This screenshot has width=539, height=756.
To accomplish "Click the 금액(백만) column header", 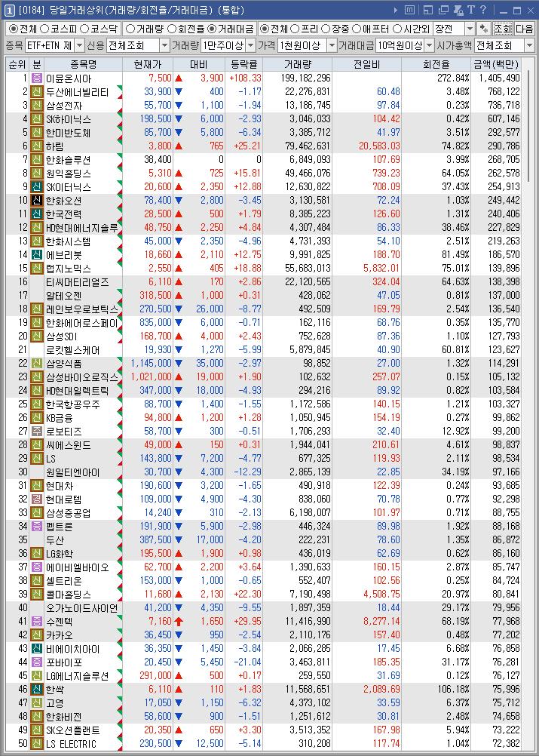I will [495, 64].
